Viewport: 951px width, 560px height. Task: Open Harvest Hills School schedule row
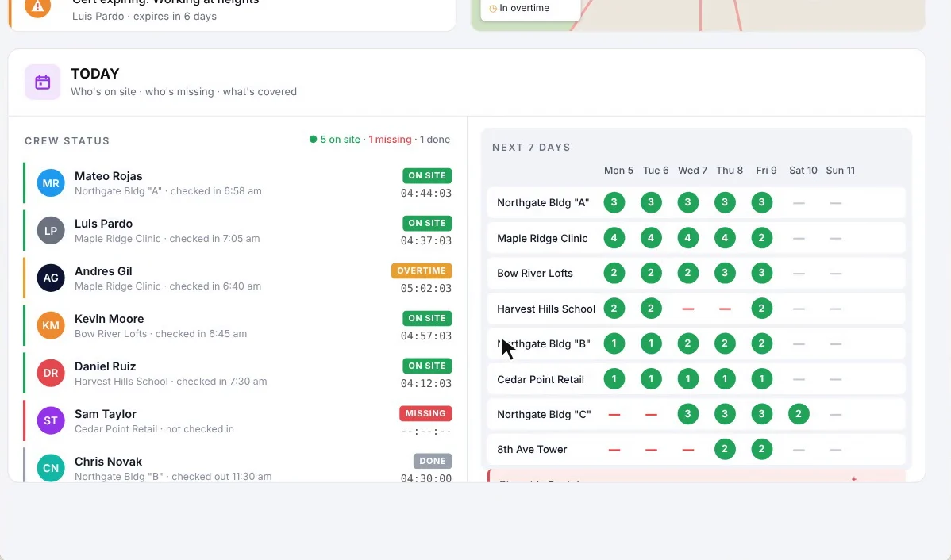point(696,309)
